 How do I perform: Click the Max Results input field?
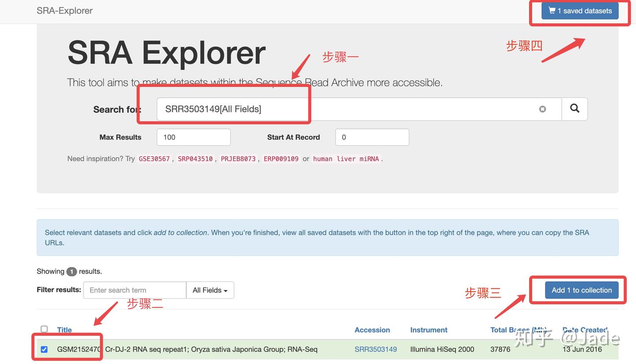pos(193,137)
